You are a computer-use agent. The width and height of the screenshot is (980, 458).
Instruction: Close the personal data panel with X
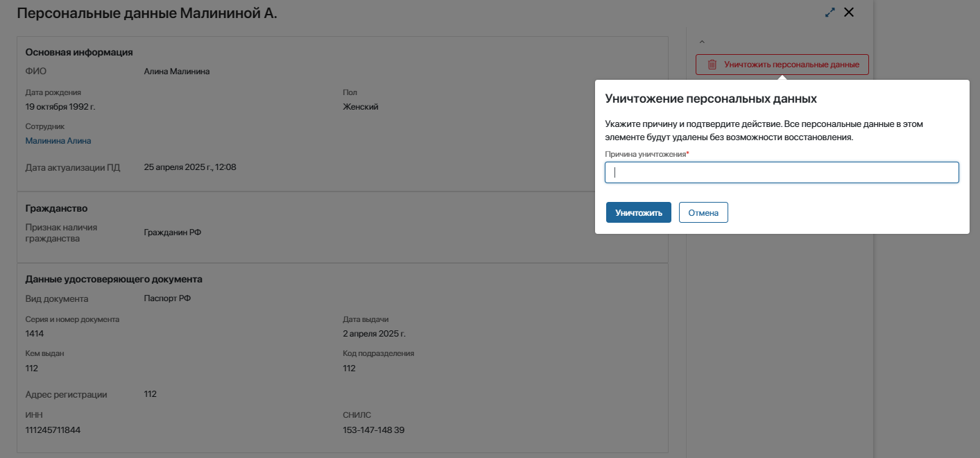coord(849,12)
